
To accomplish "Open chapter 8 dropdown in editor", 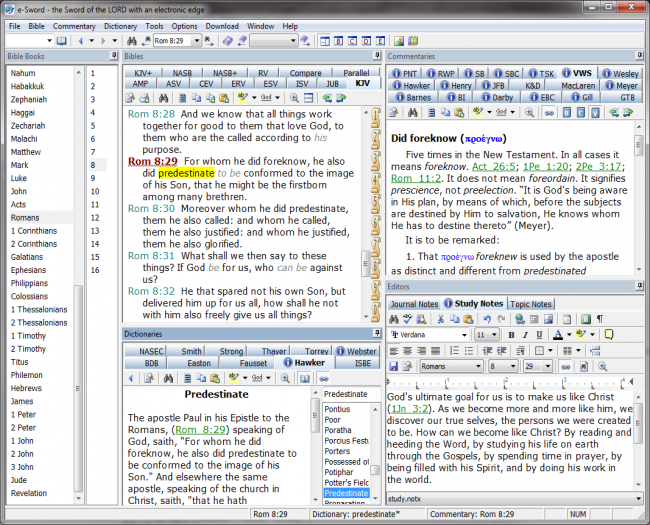I will 513,366.
